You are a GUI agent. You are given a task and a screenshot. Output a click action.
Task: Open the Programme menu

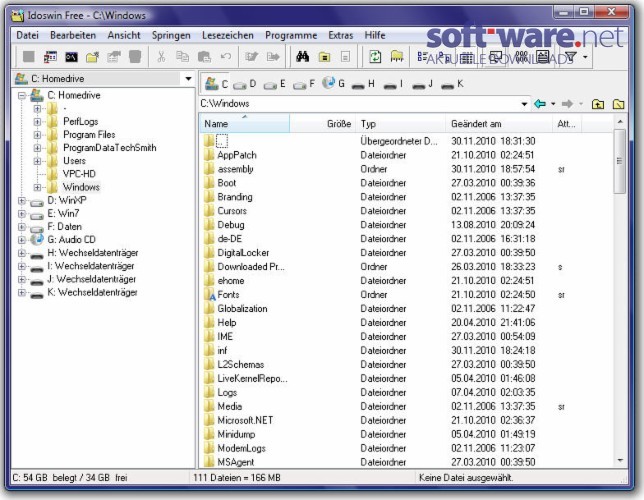(x=291, y=35)
